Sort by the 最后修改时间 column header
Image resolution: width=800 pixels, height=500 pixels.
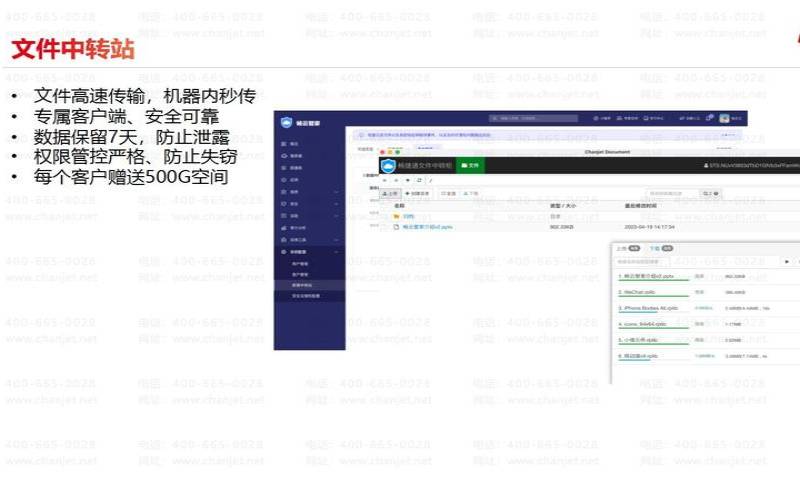641,206
